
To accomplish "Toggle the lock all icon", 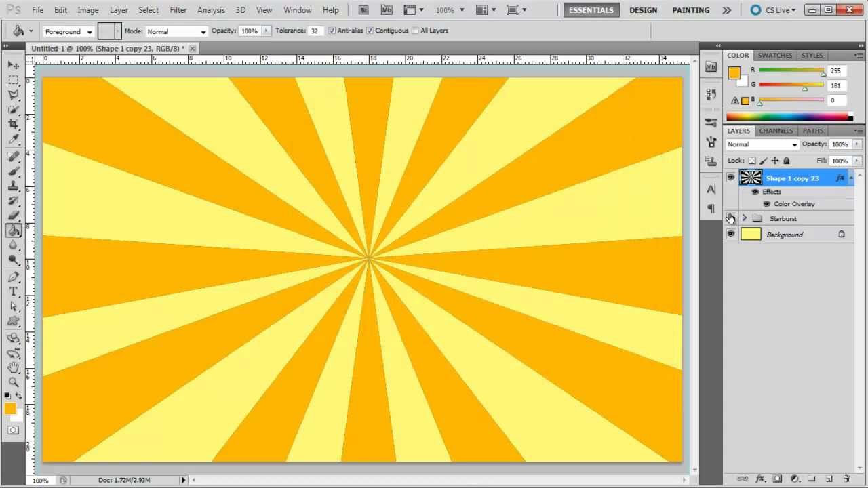I will click(x=787, y=161).
